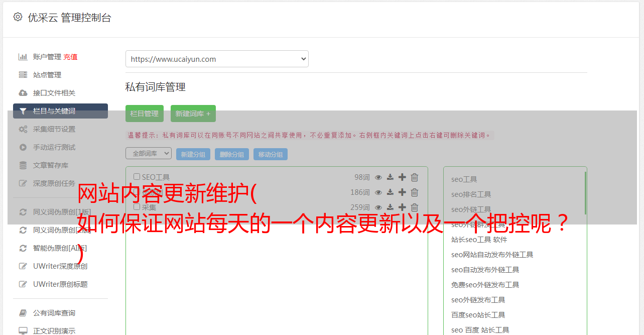Open 智能伪原创[AI版] via its refresh icon
644x335 pixels.
(23, 248)
